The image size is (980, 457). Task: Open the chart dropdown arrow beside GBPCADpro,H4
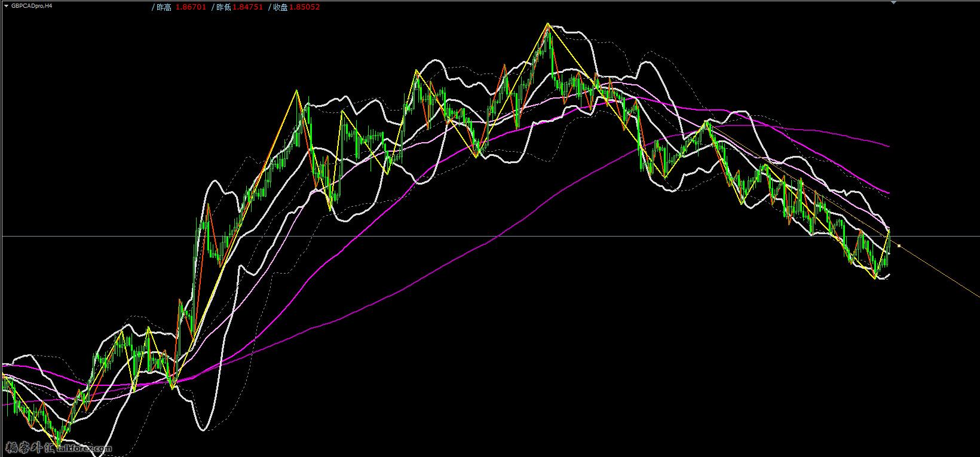(x=6, y=6)
